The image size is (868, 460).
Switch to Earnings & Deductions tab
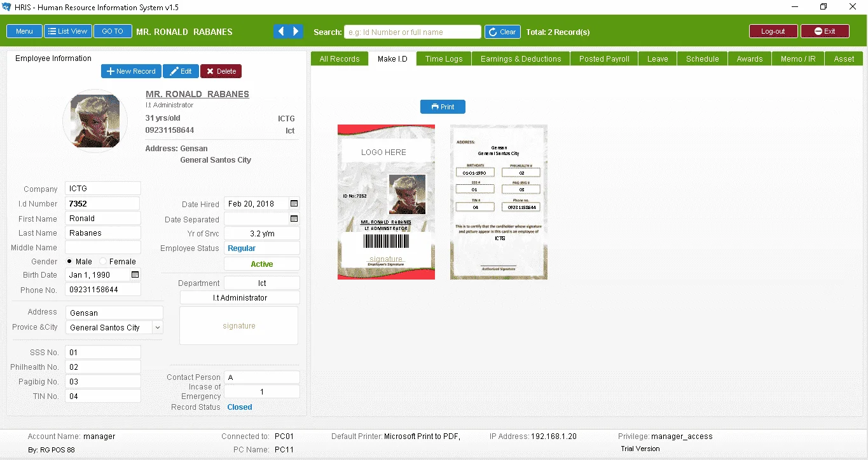[x=521, y=58]
